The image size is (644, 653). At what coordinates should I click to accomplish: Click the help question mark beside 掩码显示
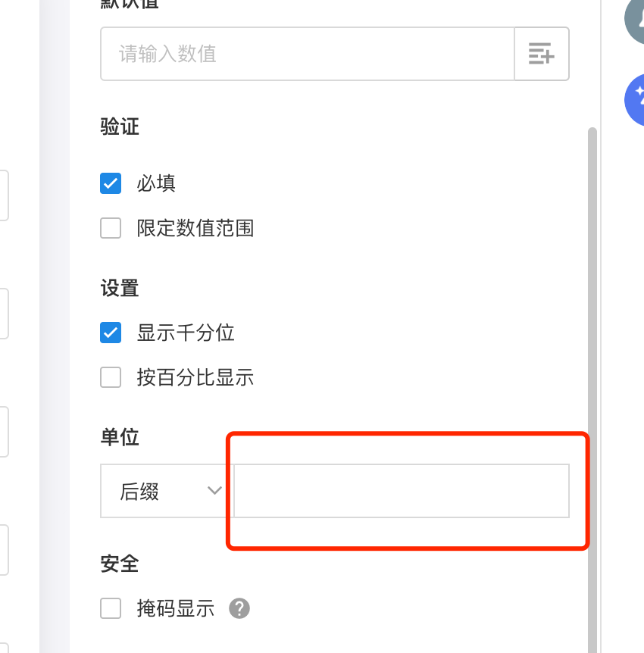pyautogui.click(x=239, y=608)
